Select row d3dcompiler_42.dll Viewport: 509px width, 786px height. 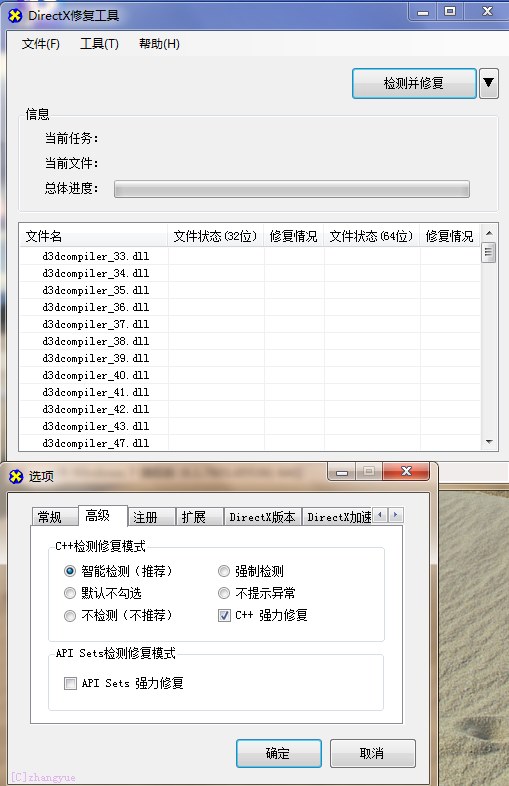click(250, 410)
